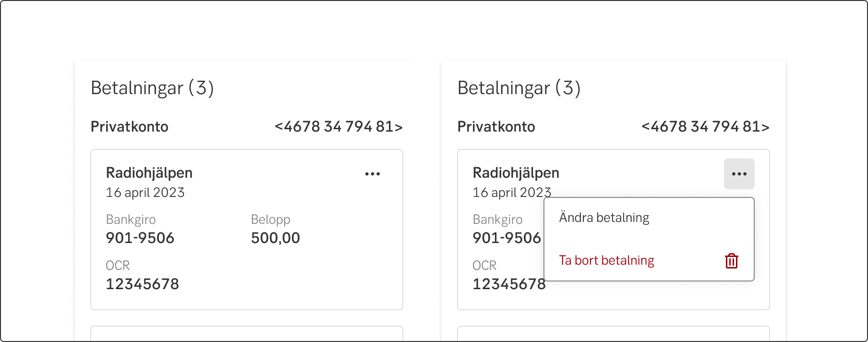Click the OCR number 12345678 in the left card

142,284
